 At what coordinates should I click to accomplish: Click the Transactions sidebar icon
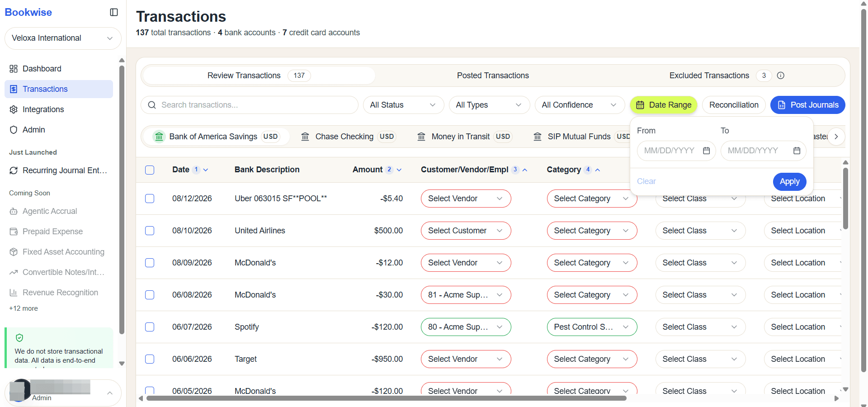click(14, 89)
